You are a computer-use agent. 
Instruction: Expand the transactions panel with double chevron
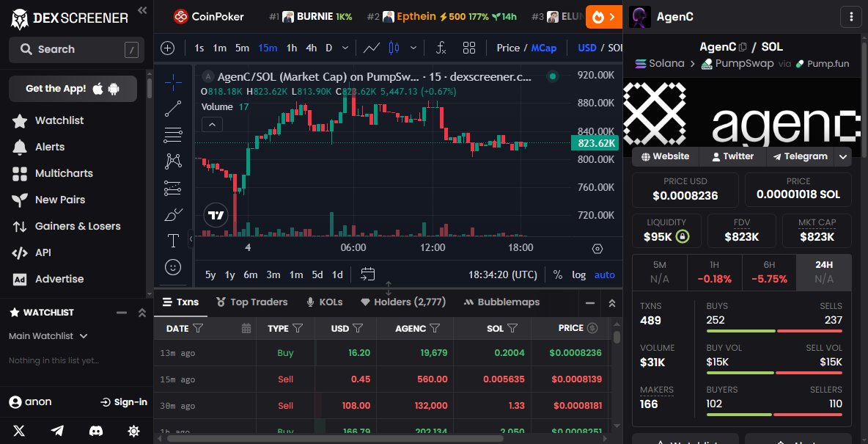coord(611,303)
